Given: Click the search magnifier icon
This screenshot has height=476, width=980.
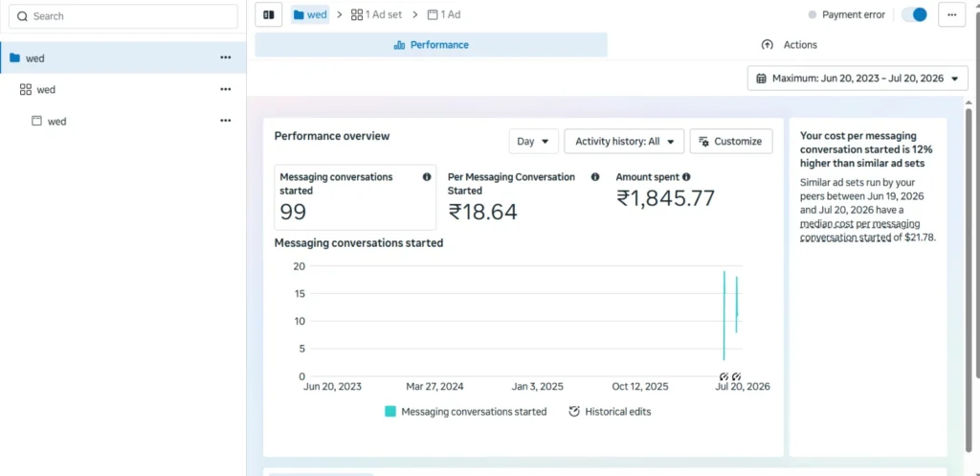Looking at the screenshot, I should coord(23,16).
